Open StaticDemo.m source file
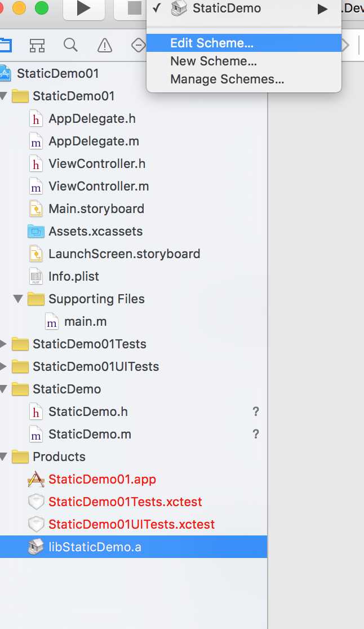 (x=90, y=434)
